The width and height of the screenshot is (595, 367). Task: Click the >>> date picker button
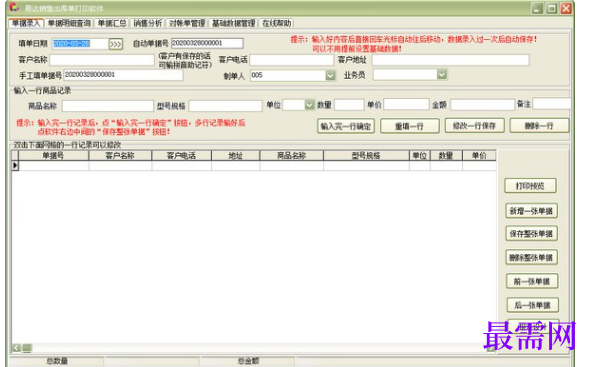coord(115,44)
